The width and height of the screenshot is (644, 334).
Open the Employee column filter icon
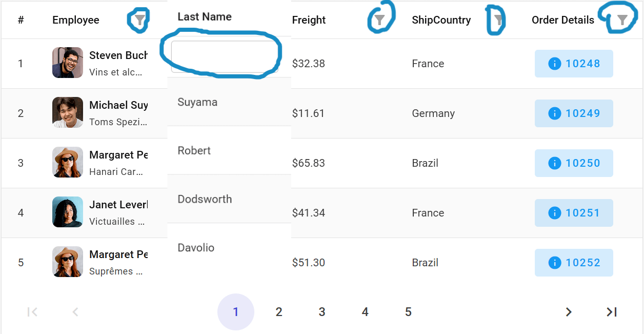point(139,20)
